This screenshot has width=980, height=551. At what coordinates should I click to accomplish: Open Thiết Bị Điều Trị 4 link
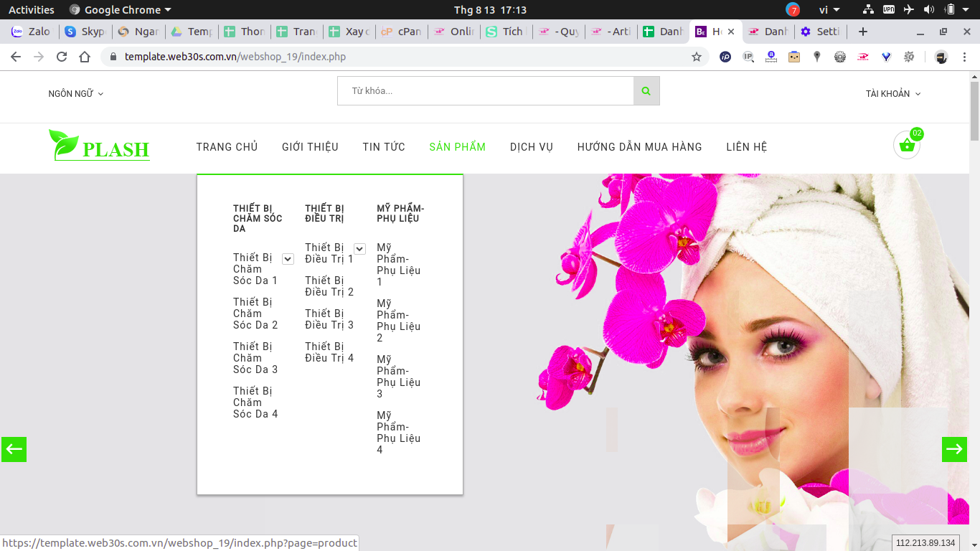[329, 352]
